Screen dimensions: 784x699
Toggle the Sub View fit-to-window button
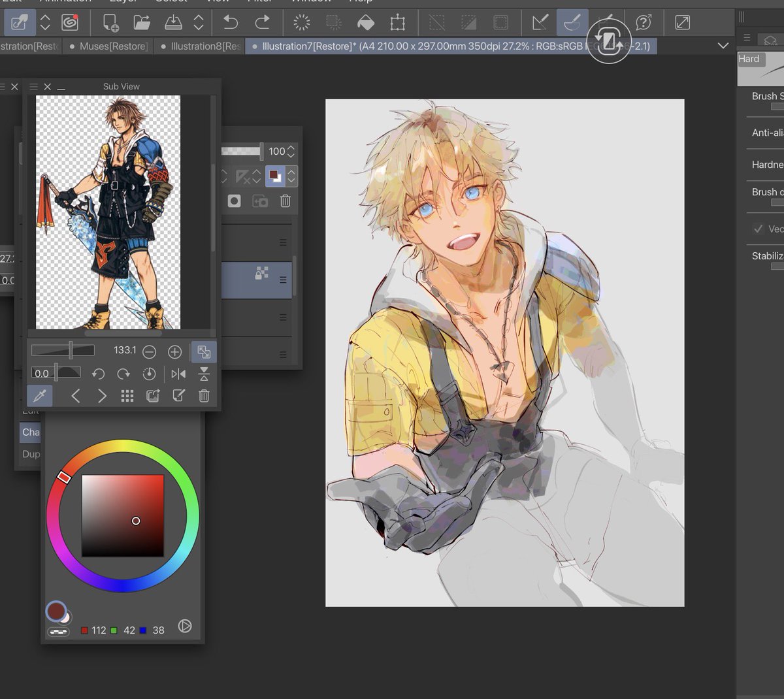pos(204,352)
